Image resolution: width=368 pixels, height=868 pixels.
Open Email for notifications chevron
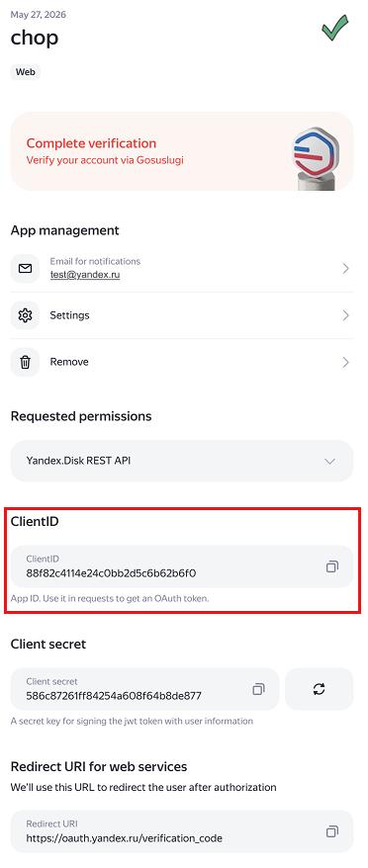[x=345, y=269]
